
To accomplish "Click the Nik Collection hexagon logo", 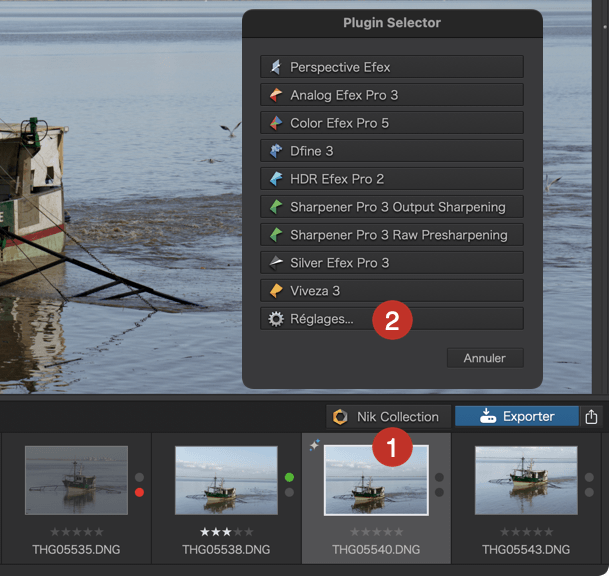I will (340, 417).
